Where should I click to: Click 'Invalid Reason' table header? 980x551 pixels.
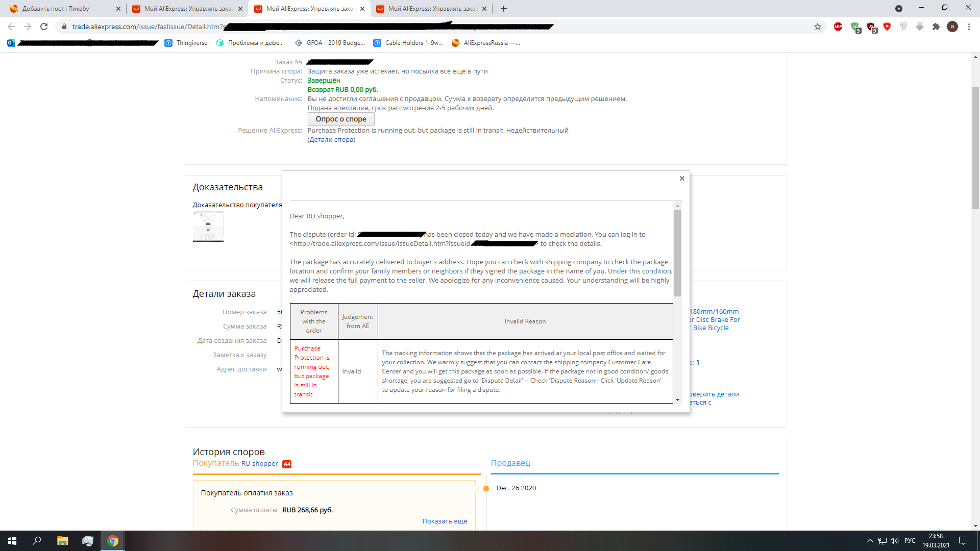coord(525,321)
